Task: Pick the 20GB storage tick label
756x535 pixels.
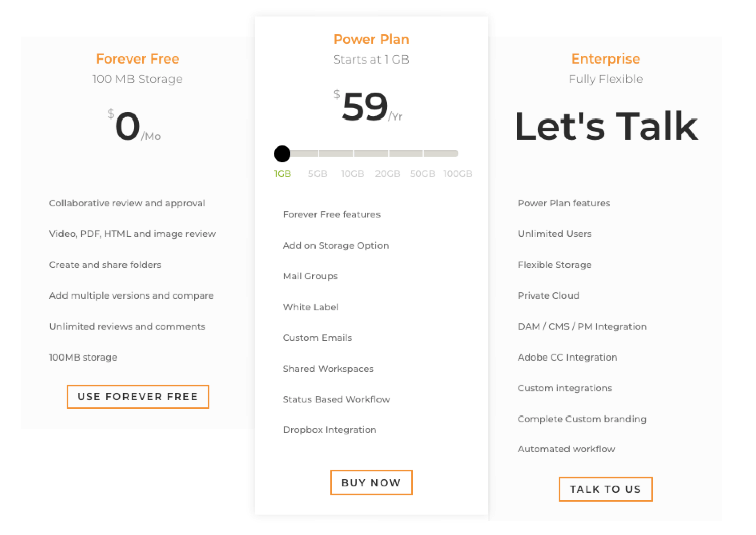Action: [388, 174]
